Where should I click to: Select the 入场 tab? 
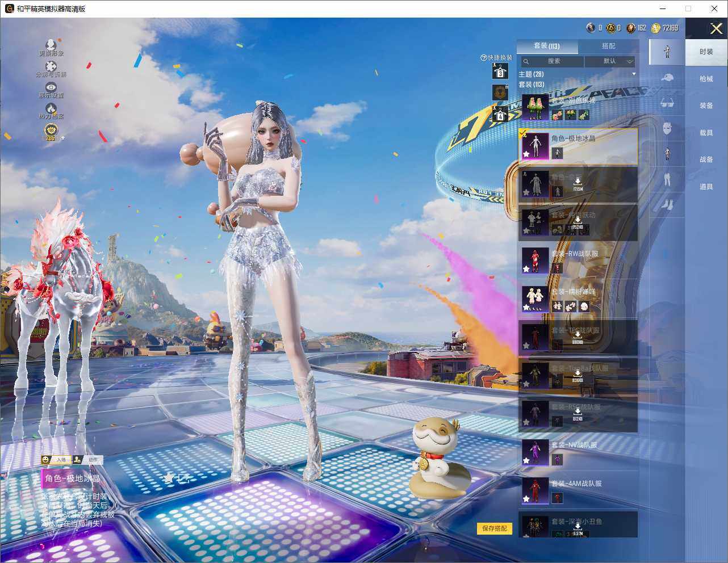55,460
